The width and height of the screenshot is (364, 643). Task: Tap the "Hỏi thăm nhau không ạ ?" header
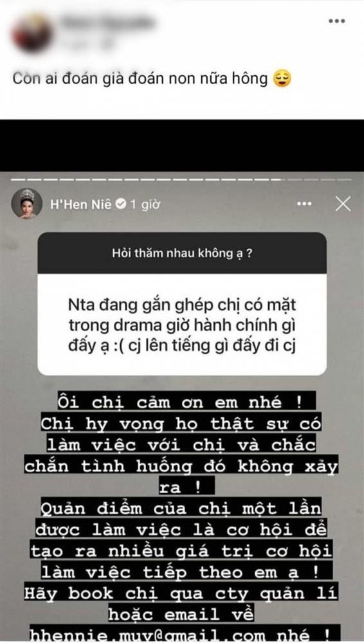tap(182, 253)
